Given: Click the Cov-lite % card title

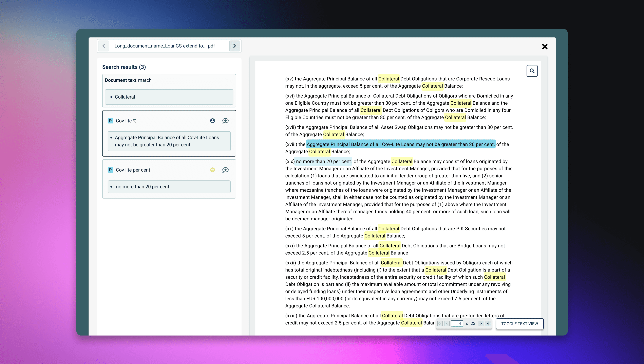Looking at the screenshot, I should point(126,121).
